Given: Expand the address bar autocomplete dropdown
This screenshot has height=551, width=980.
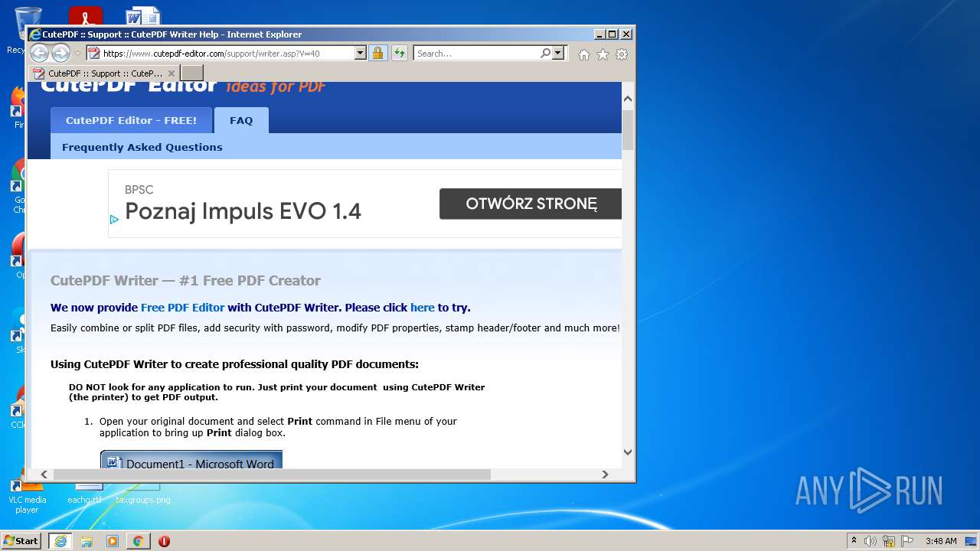Looking at the screenshot, I should [361, 53].
